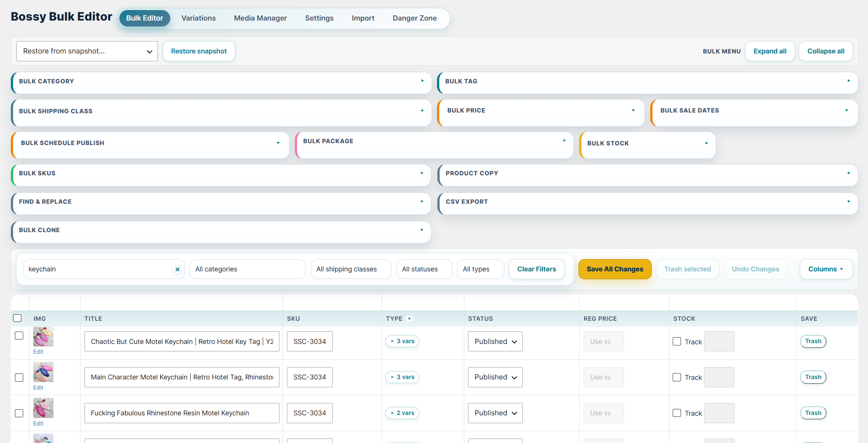
Task: Go to the Settings tab
Action: pos(319,18)
